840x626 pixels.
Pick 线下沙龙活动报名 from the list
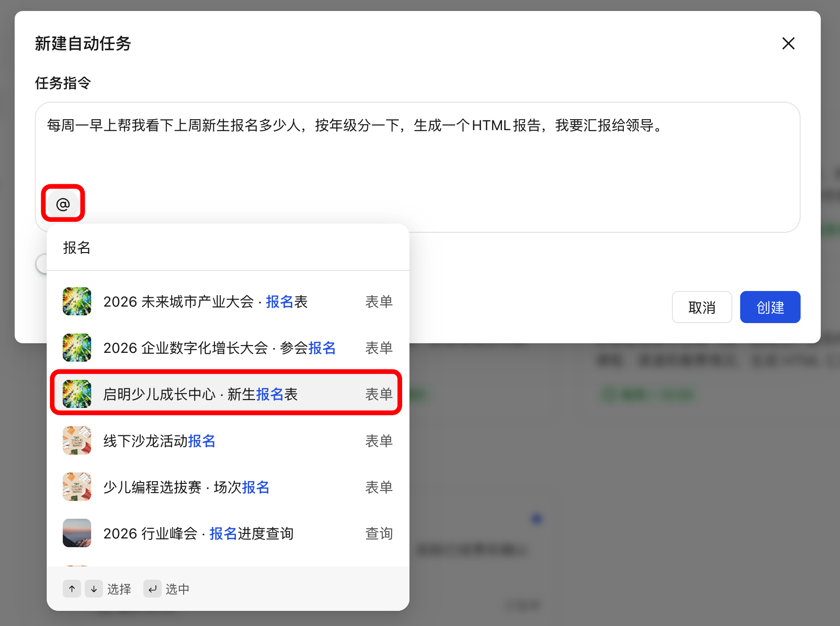228,440
